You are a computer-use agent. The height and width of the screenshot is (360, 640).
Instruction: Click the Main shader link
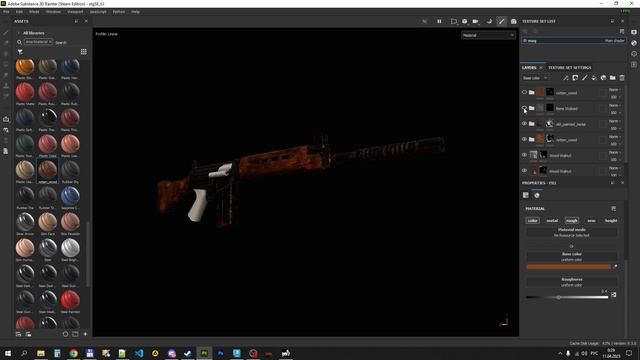[x=614, y=41]
